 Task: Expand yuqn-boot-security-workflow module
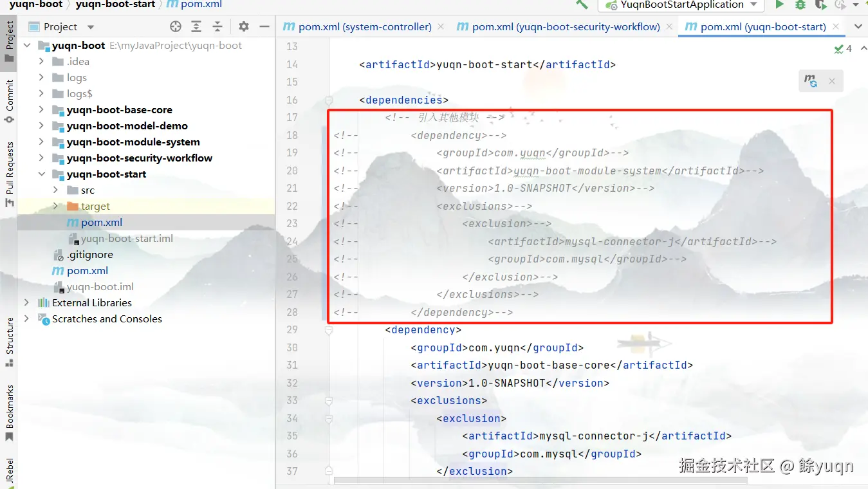pyautogui.click(x=41, y=158)
